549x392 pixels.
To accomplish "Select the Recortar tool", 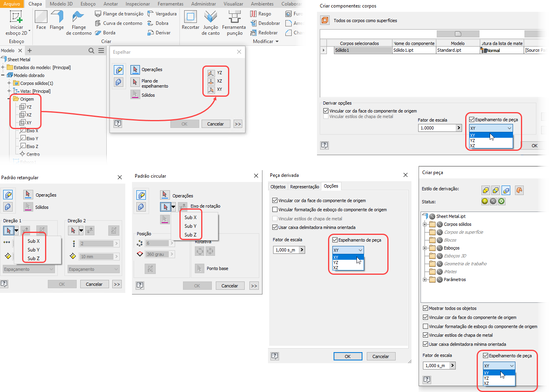I will 191,20.
